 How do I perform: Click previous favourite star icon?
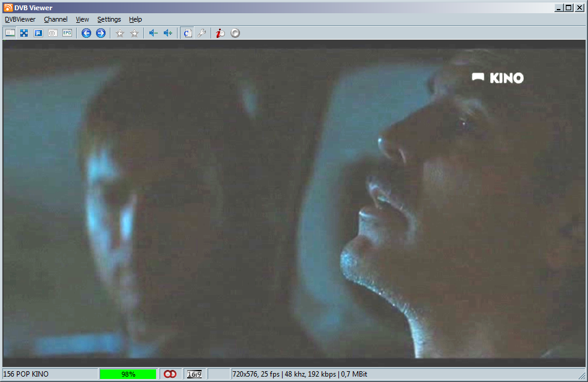[x=120, y=33]
